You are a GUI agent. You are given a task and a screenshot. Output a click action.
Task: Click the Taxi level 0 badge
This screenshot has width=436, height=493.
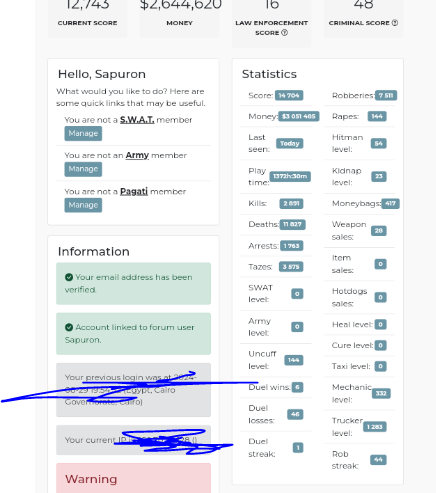pyautogui.click(x=381, y=366)
